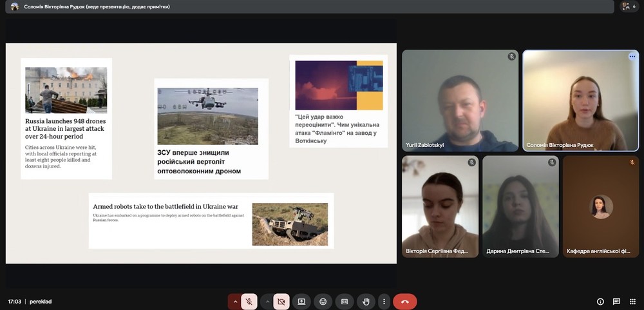Open the more options menu
This screenshot has width=644, height=310.
[x=384, y=301]
